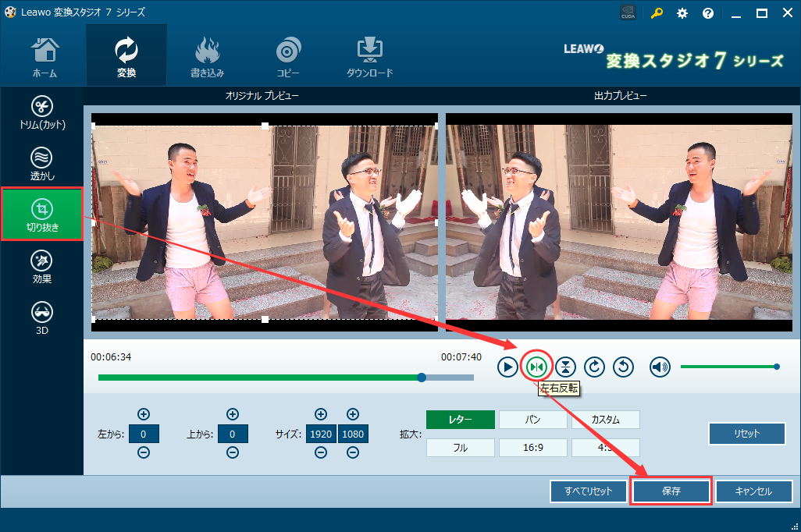Open the トリム(カット) trim tool

pyautogui.click(x=41, y=113)
